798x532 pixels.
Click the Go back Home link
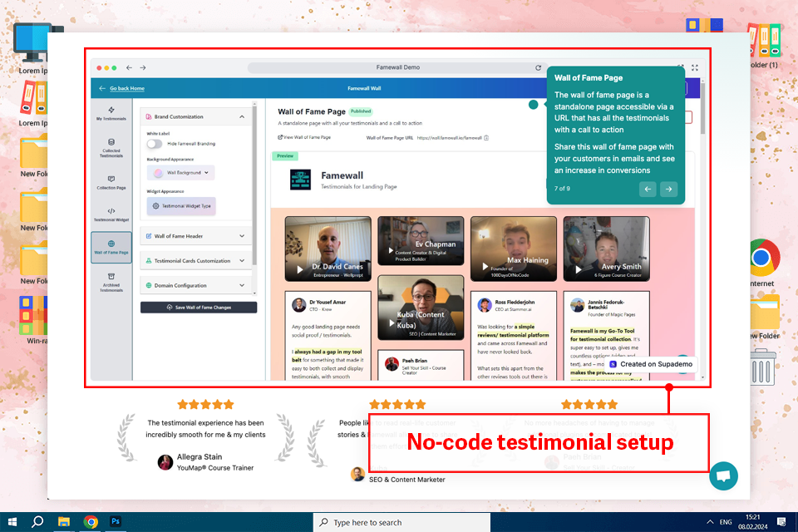(126, 89)
